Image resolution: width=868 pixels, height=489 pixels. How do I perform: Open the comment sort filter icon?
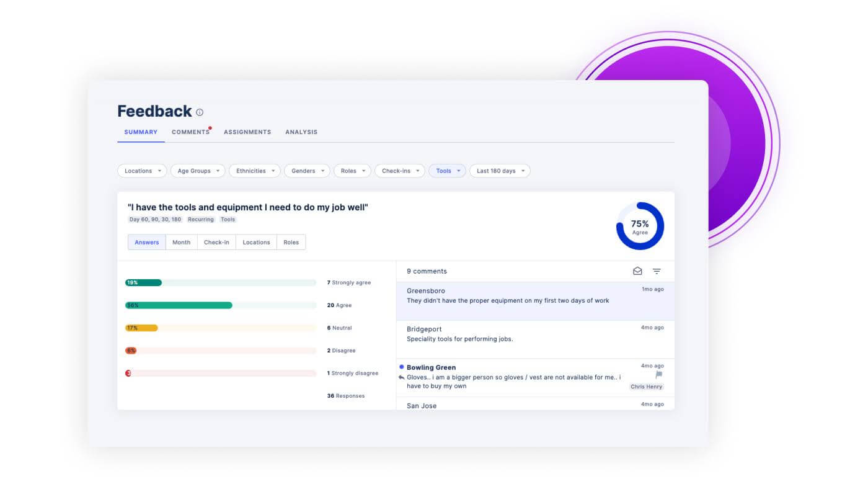(x=657, y=271)
